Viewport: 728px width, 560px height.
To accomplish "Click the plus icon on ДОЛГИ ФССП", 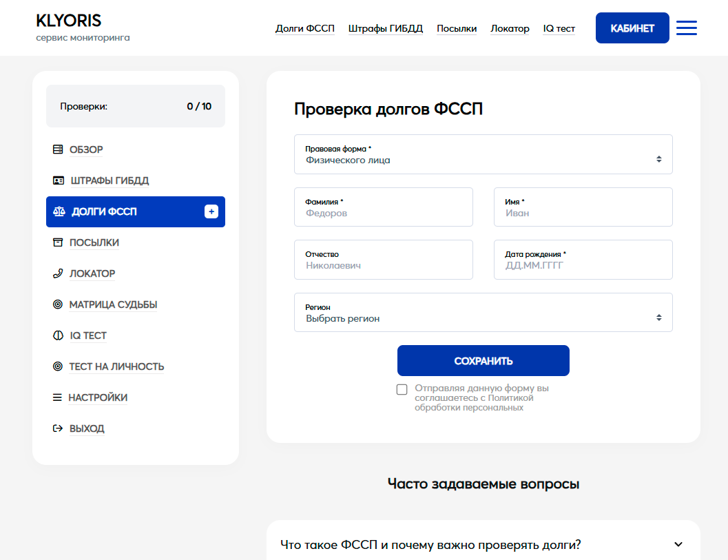I will [211, 211].
